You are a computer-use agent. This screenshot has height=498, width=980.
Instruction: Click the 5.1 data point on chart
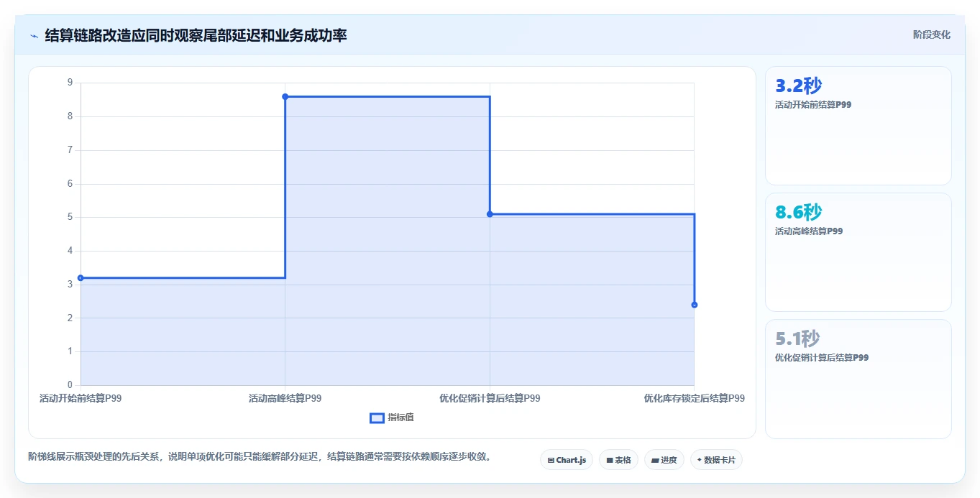click(x=490, y=214)
